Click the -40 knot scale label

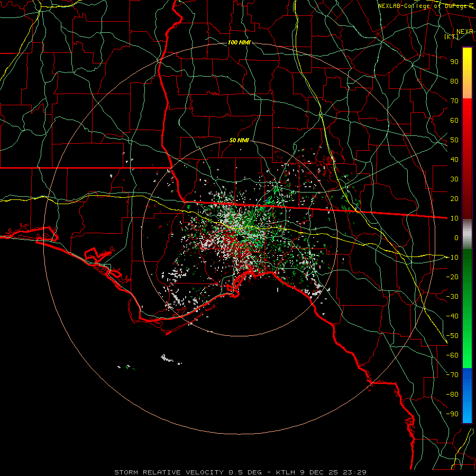click(x=452, y=316)
